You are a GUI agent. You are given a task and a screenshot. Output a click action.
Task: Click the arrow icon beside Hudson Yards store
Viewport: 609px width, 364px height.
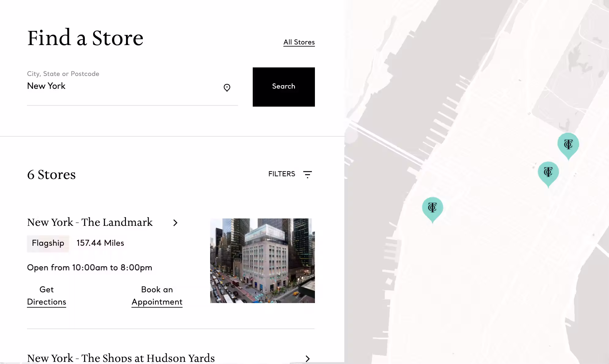click(308, 359)
